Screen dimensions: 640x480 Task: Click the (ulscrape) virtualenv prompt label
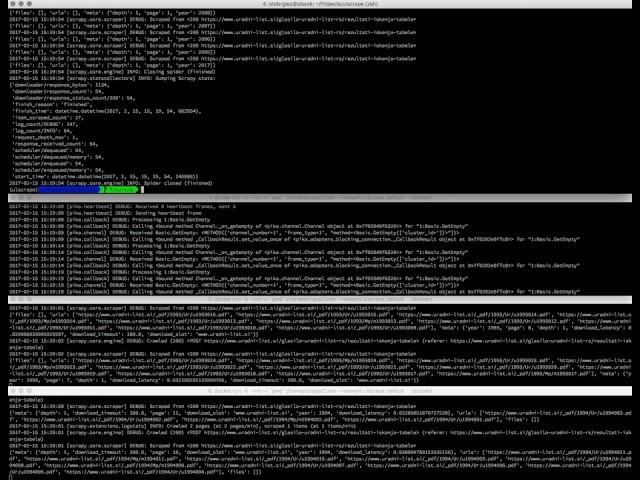tap(23, 189)
